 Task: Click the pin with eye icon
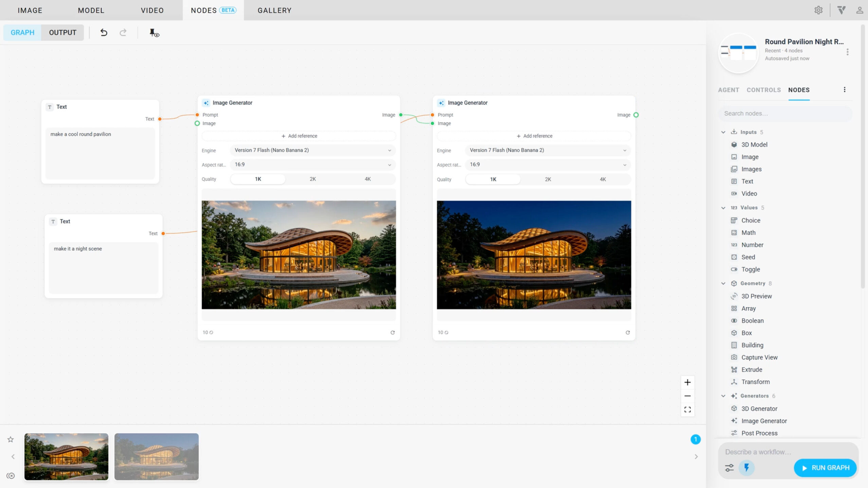pos(154,33)
